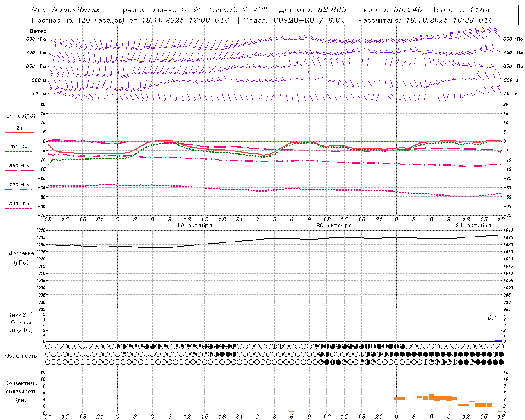525x420 pixels.
Task: Click the Широта: 55.046 value
Action: coord(390,10)
